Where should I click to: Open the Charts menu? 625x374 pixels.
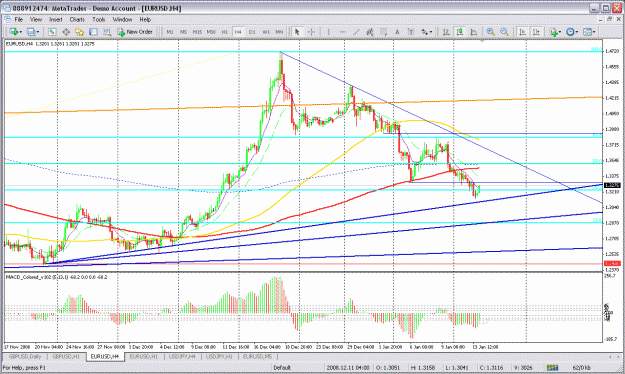(x=77, y=19)
